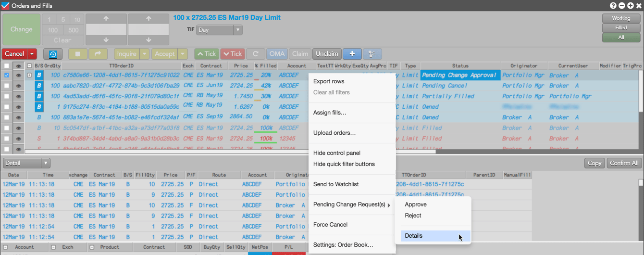Screen dimensions: 644x255
Task: Click Details in pending change submenu
Action: tap(435, 236)
